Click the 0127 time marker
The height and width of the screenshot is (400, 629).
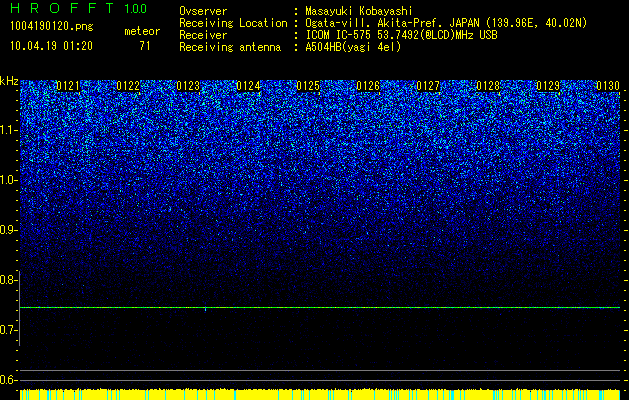click(x=428, y=86)
